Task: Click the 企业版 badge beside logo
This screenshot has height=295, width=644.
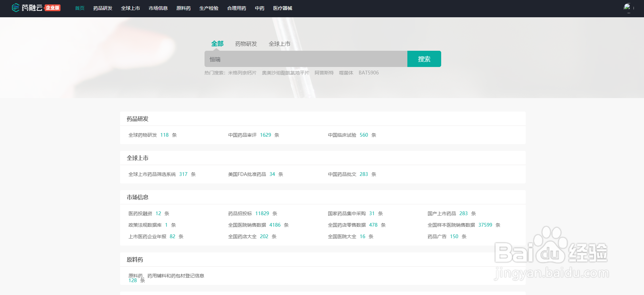Action: tap(53, 8)
